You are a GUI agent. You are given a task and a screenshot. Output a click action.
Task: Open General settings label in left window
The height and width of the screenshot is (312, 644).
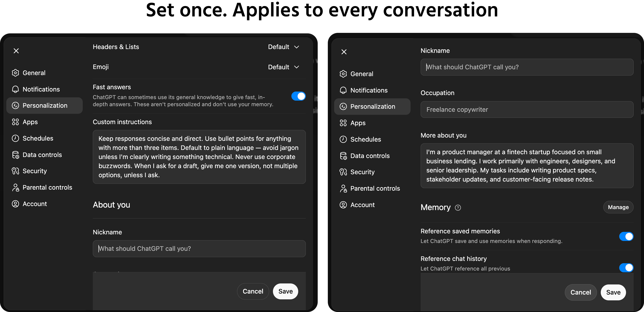[34, 73]
